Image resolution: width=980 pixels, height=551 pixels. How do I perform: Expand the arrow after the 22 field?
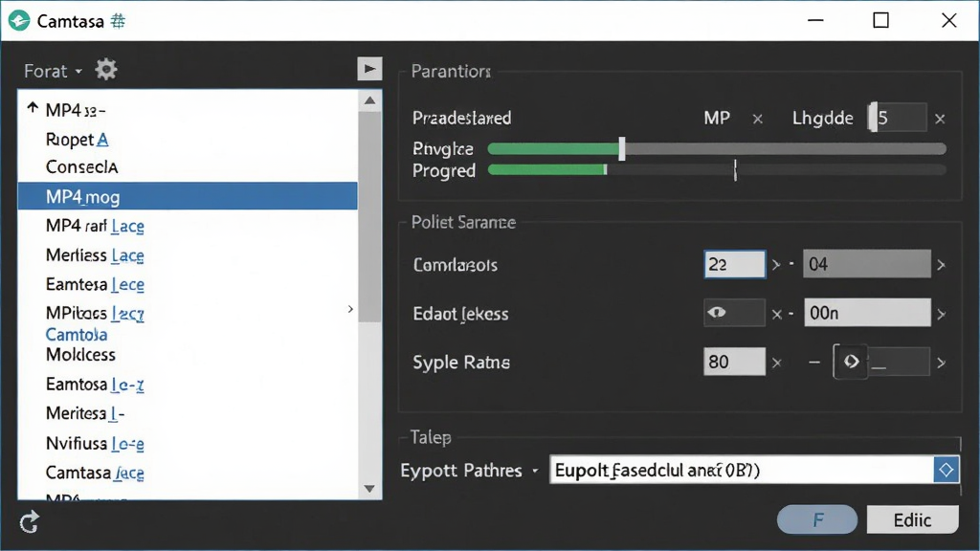pyautogui.click(x=775, y=265)
